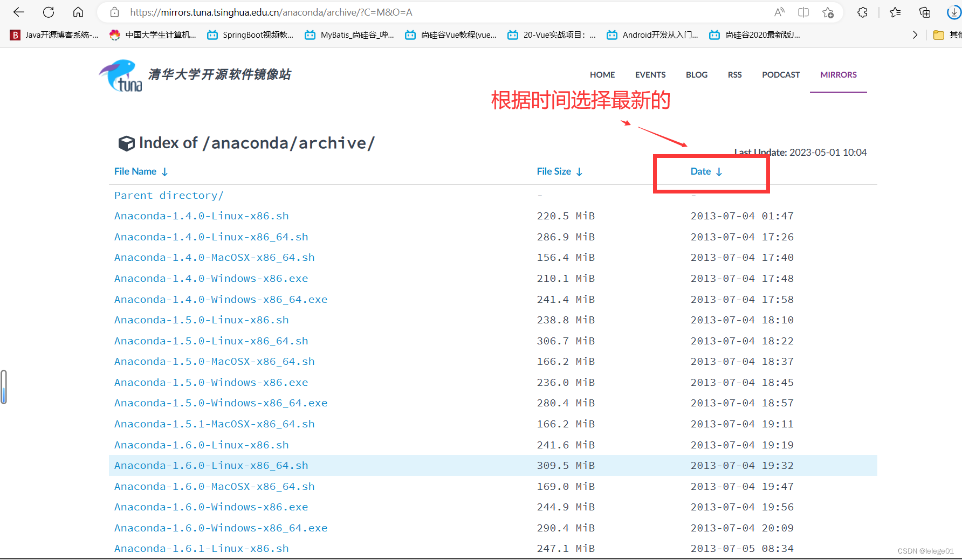Open the 尚硅谷Vue教程 bookmark

451,35
